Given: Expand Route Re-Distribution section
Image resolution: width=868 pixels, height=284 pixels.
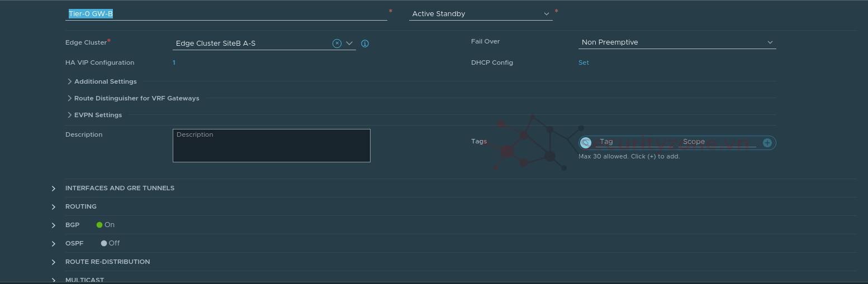Looking at the screenshot, I should 107,262.
